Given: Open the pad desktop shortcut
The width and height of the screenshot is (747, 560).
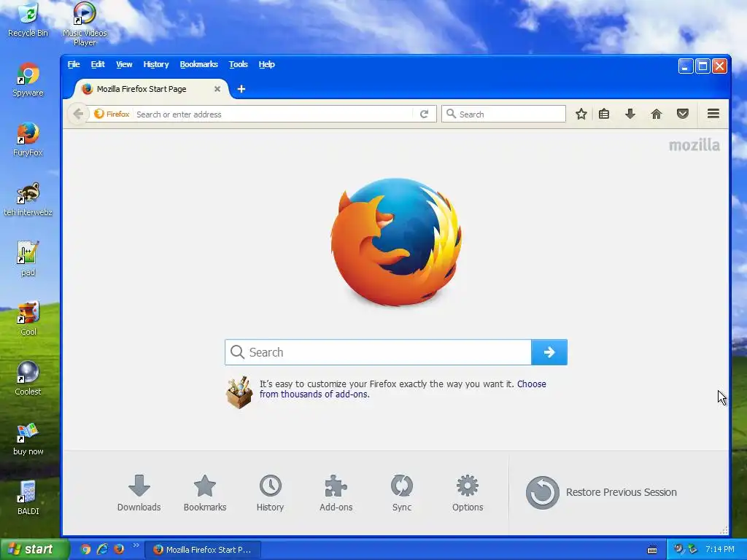Looking at the screenshot, I should (x=28, y=259).
